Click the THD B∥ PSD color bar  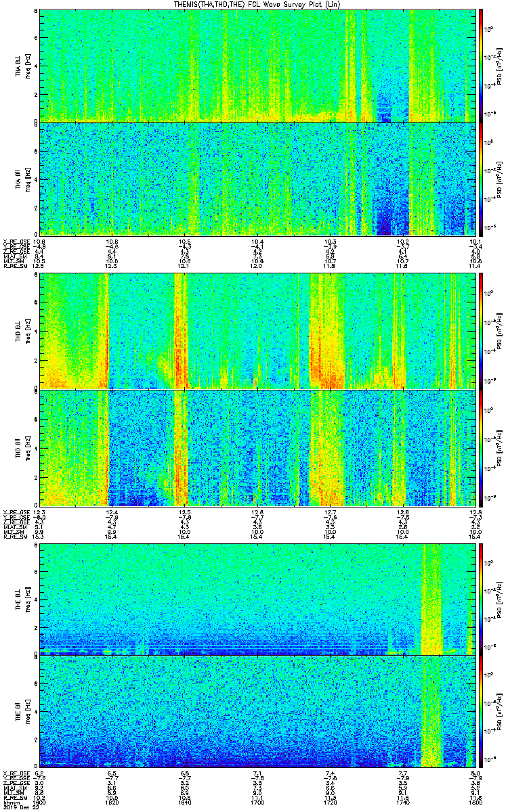point(482,447)
